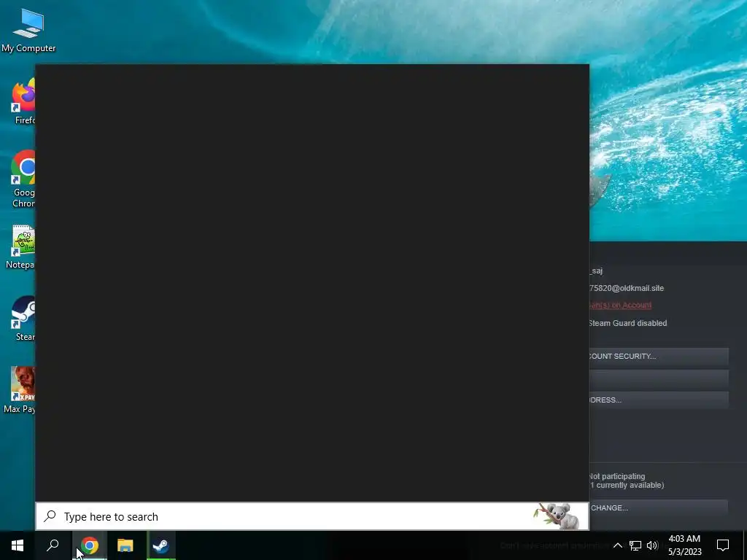Image resolution: width=747 pixels, height=560 pixels.
Task: Click the Windows Start button
Action: pyautogui.click(x=18, y=545)
